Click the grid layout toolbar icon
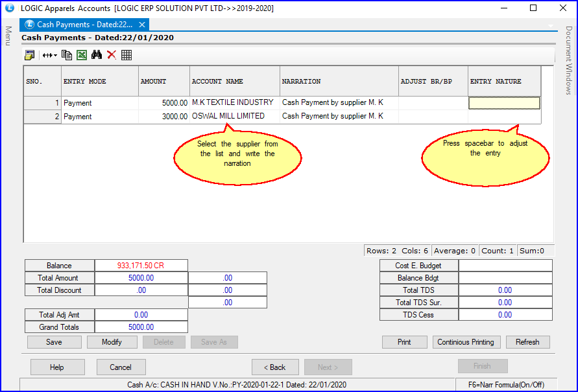This screenshot has height=392, width=578. (x=126, y=55)
